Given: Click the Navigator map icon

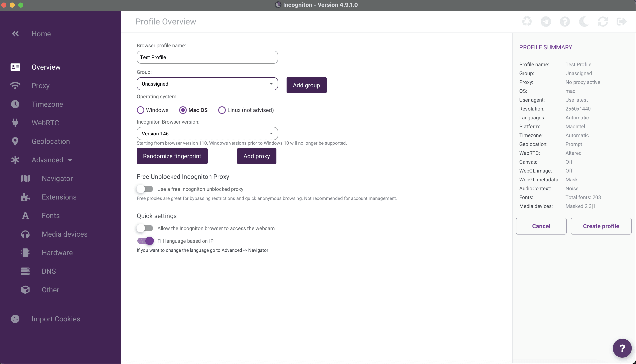Looking at the screenshot, I should point(25,178).
